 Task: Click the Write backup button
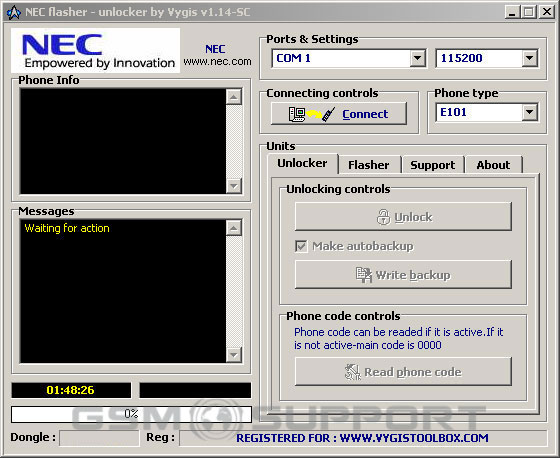[x=403, y=275]
